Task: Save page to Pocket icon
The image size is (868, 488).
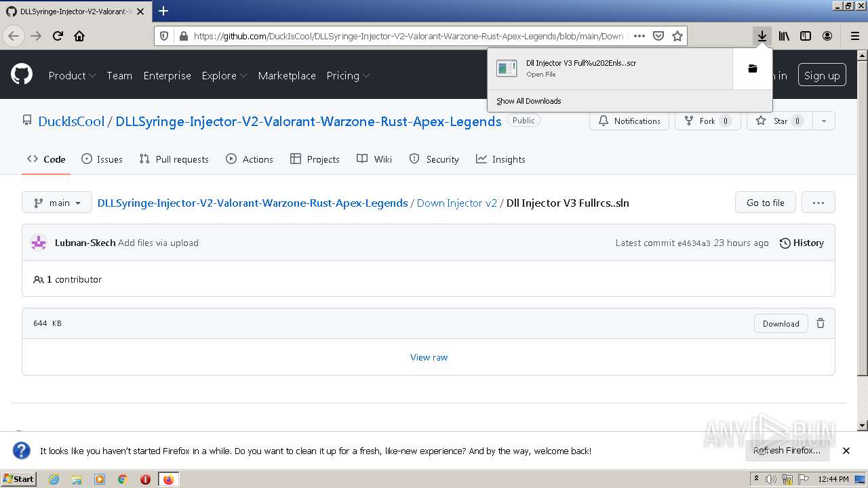Action: click(658, 36)
